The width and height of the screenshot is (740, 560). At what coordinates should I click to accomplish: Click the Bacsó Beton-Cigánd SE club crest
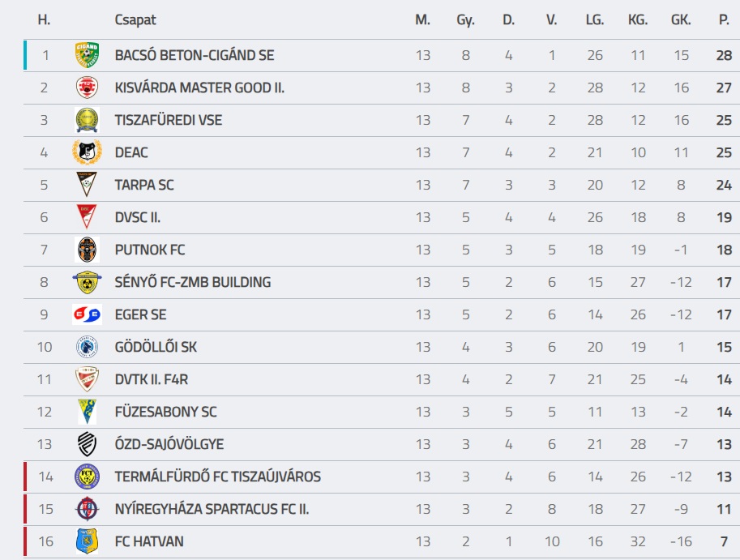(x=87, y=55)
